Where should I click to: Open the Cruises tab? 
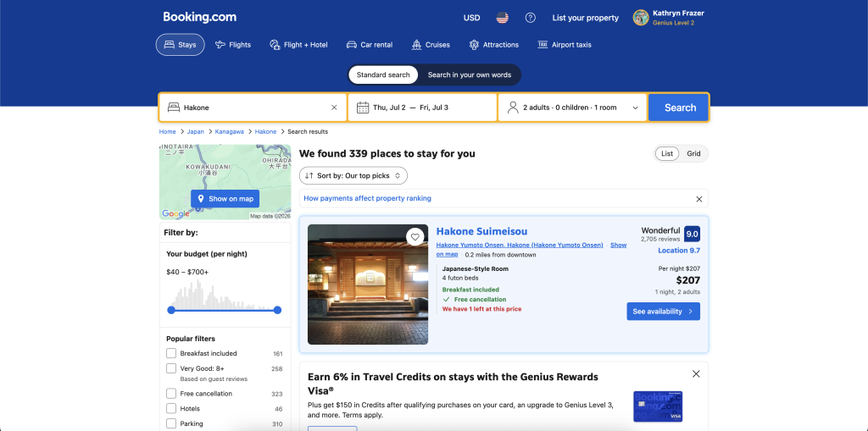431,45
